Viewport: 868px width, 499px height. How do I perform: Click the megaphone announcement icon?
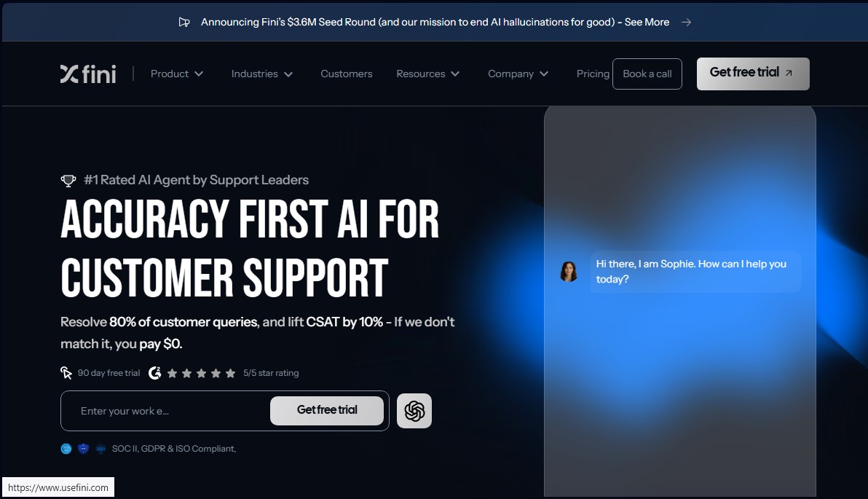coord(184,22)
